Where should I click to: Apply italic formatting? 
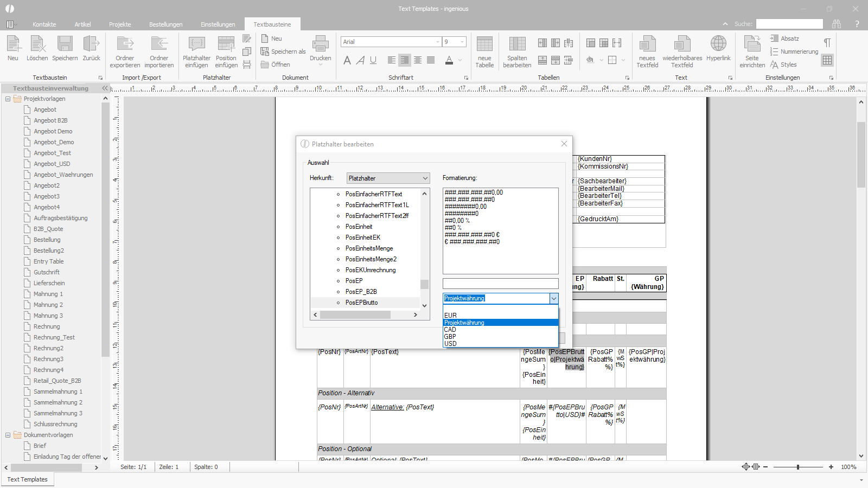[x=360, y=60]
